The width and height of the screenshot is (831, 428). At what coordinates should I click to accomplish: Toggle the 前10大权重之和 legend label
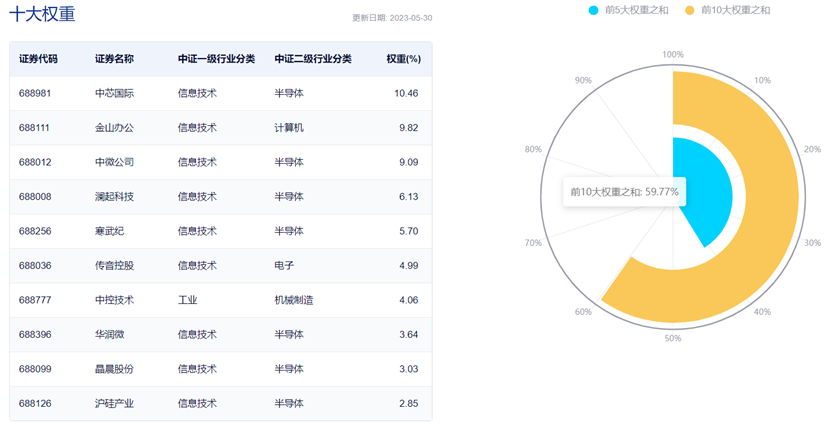click(735, 10)
